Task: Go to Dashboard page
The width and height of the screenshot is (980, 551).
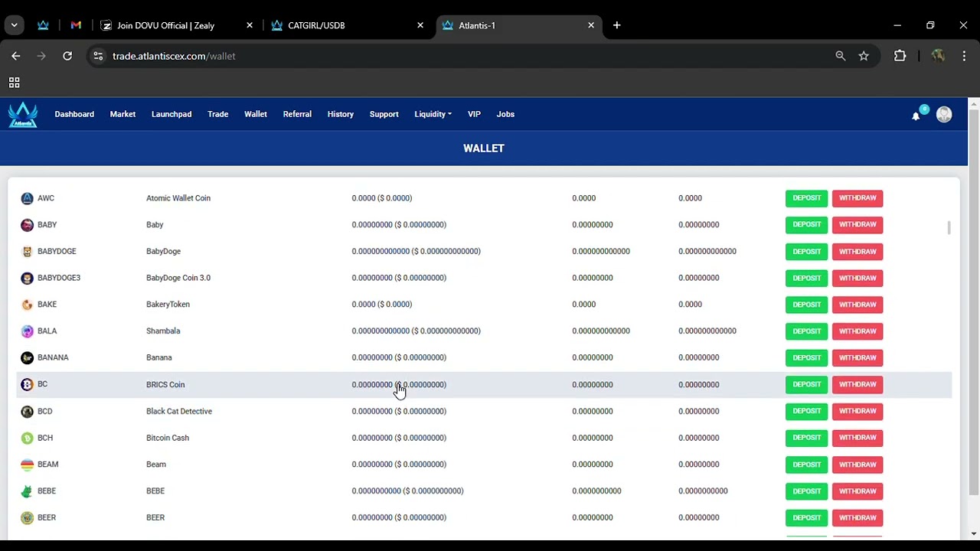Action: 74,114
